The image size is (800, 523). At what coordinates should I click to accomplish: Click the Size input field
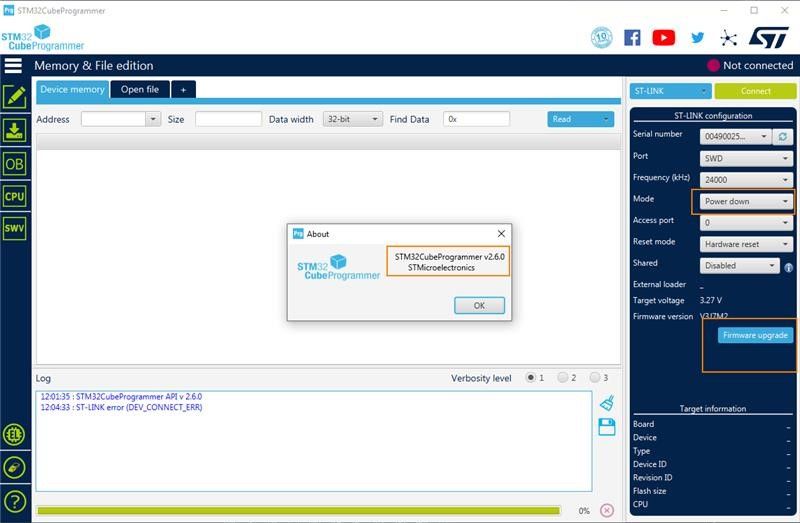[228, 119]
